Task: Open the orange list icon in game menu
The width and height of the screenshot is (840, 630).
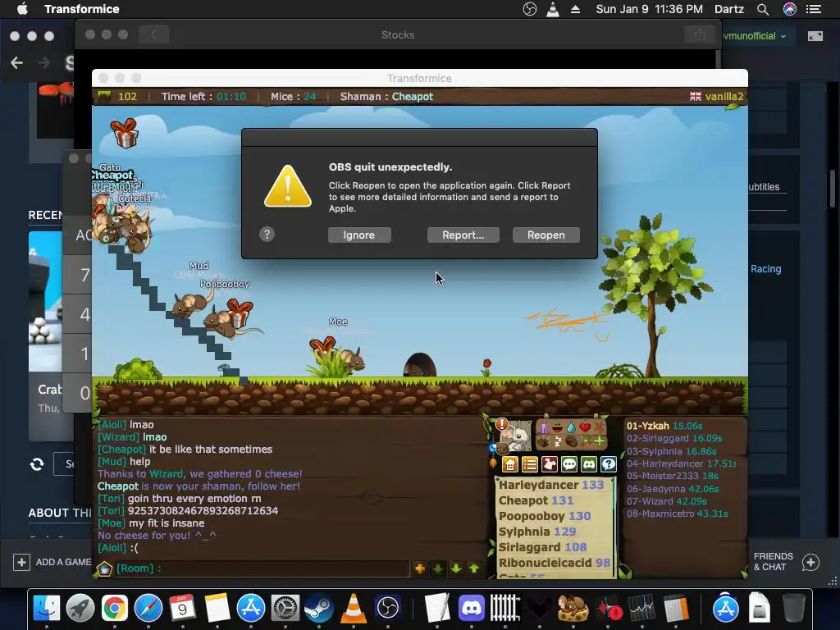Action: 530,464
